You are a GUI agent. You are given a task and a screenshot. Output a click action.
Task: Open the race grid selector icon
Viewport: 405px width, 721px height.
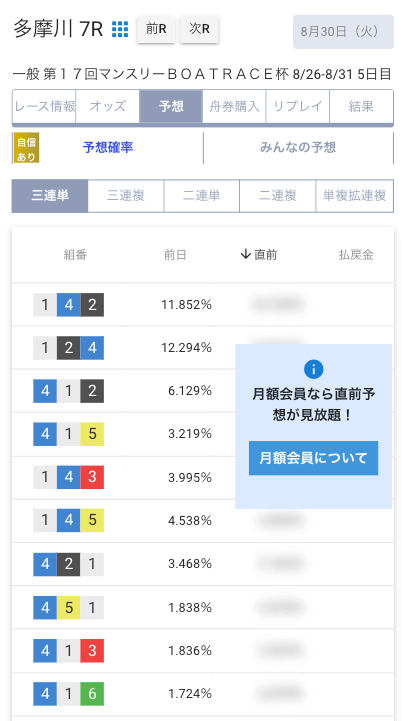(120, 29)
